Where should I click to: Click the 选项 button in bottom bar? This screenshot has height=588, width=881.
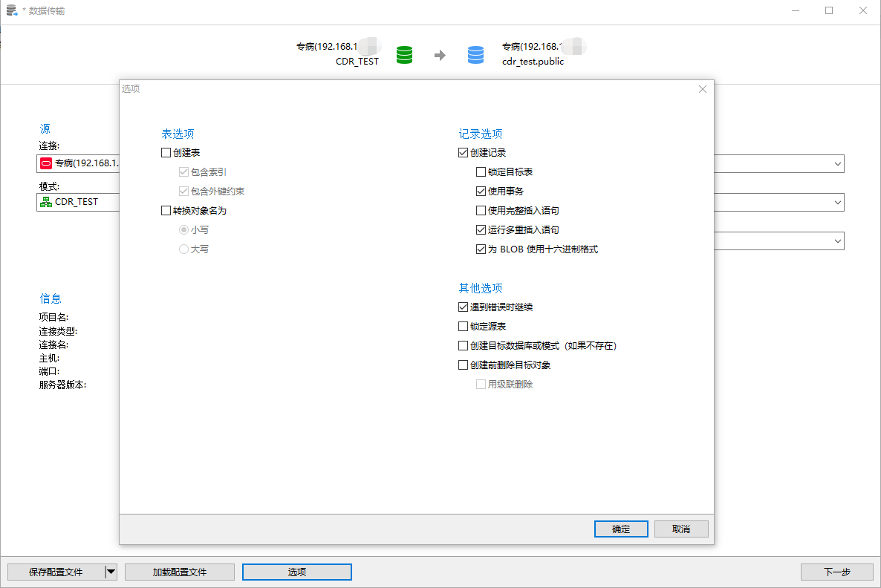click(x=296, y=572)
